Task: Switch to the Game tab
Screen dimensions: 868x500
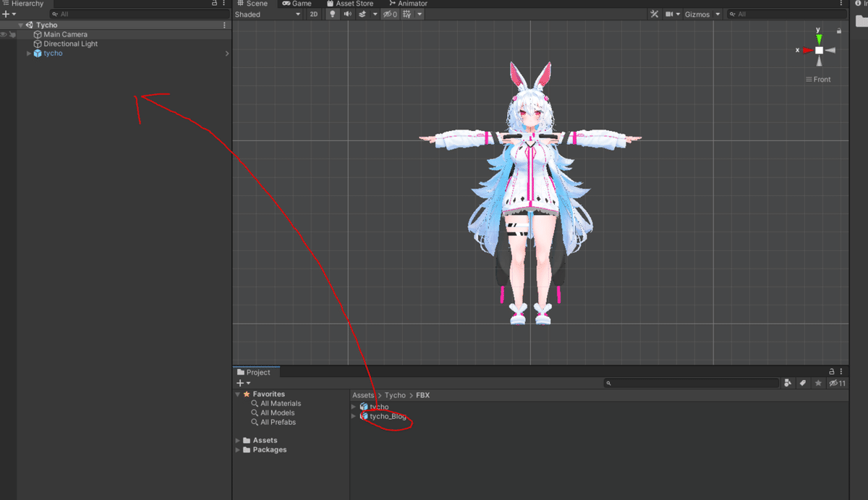Action: pos(297,4)
